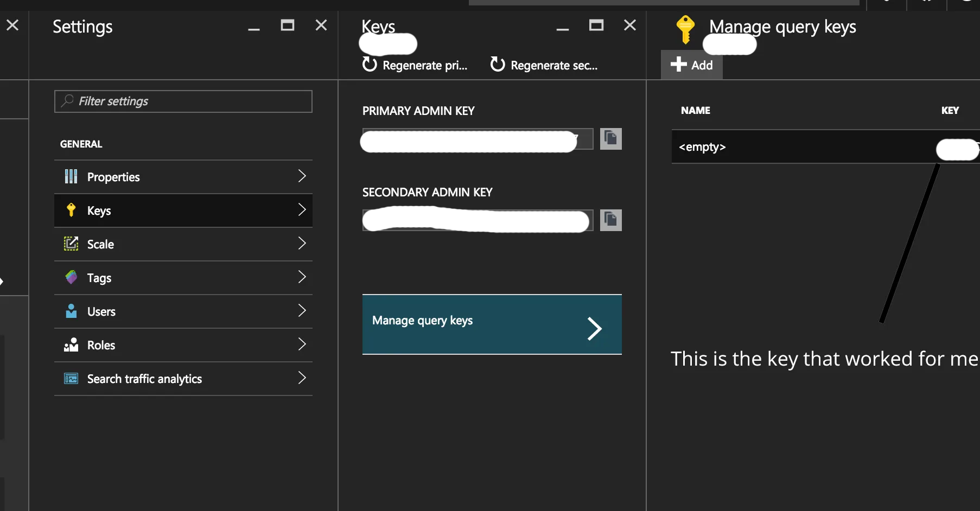The width and height of the screenshot is (980, 511).
Task: Click the KEY column header
Action: (950, 111)
